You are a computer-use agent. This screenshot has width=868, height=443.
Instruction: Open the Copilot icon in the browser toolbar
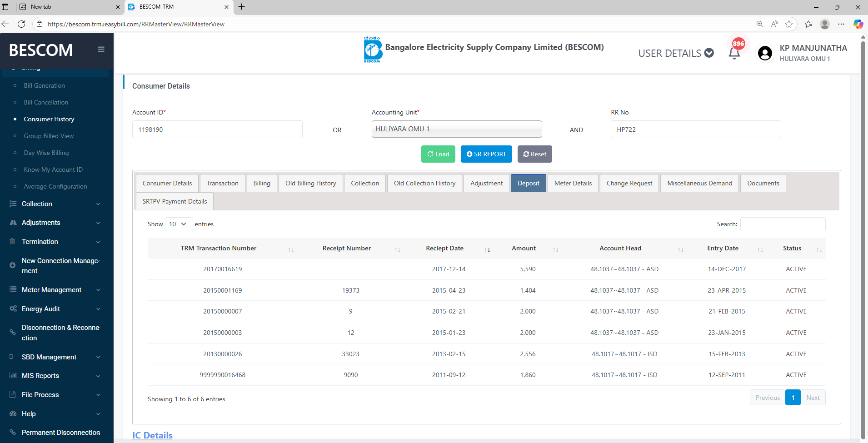click(858, 24)
